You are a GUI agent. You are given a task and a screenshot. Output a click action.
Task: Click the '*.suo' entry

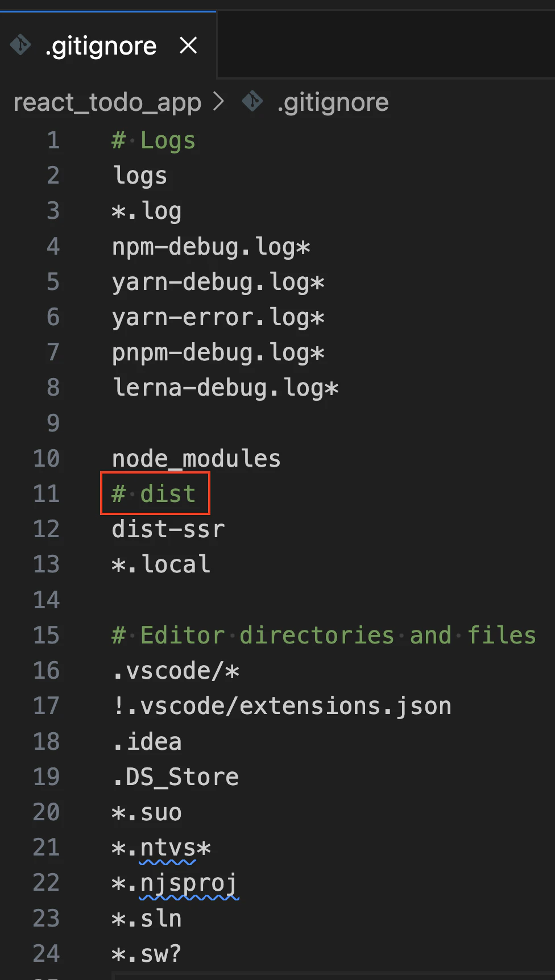click(x=147, y=812)
